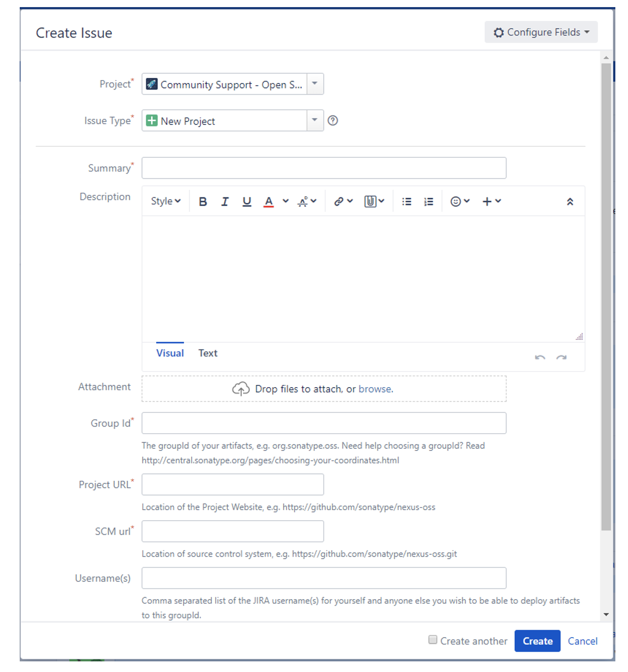Click the green New Project plus icon

point(152,120)
